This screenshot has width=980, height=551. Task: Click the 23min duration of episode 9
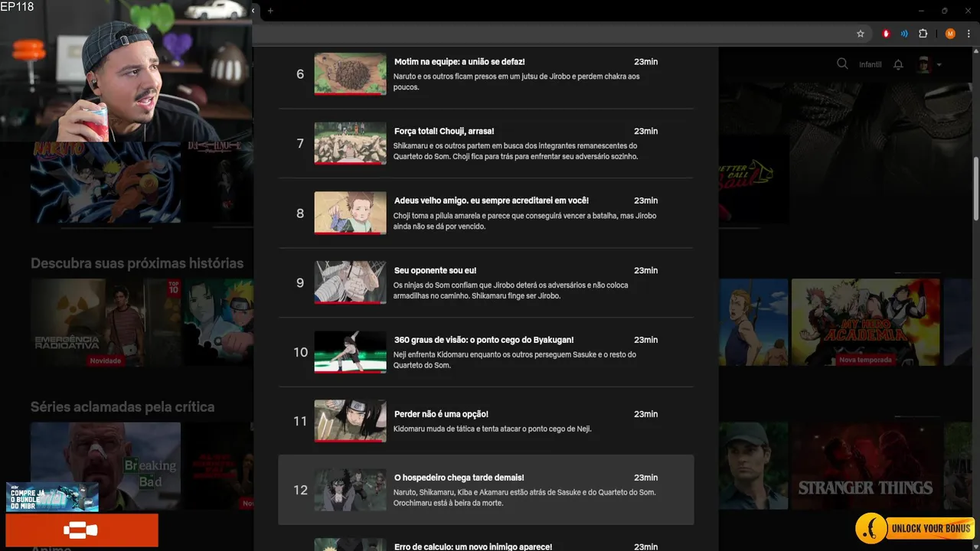tap(645, 270)
